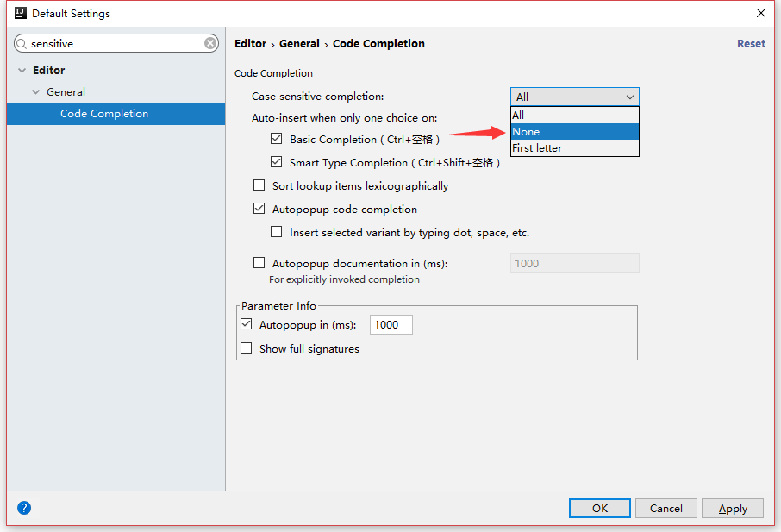Enable Show full signatures

[x=246, y=348]
